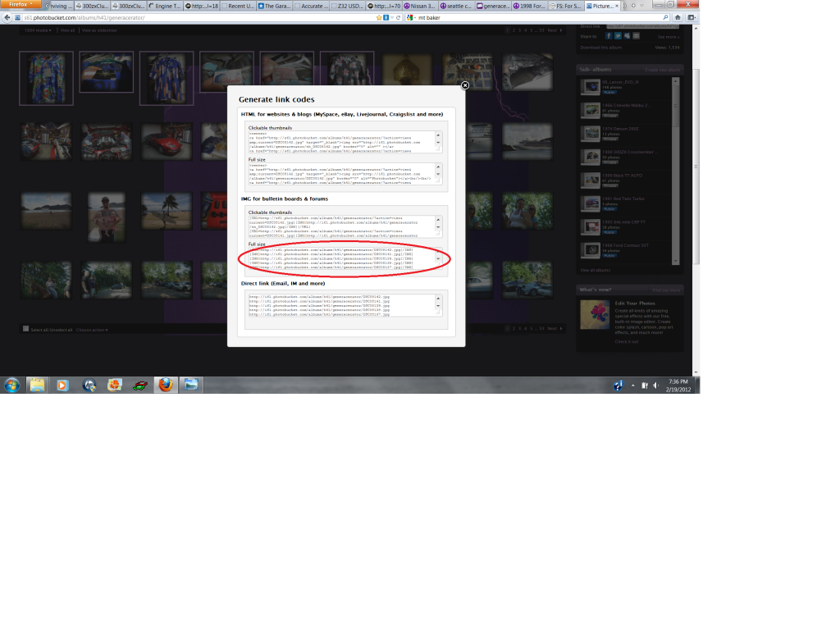Switch to the seattle c... tab
Viewport: 840px width, 630px height.
click(x=456, y=6)
